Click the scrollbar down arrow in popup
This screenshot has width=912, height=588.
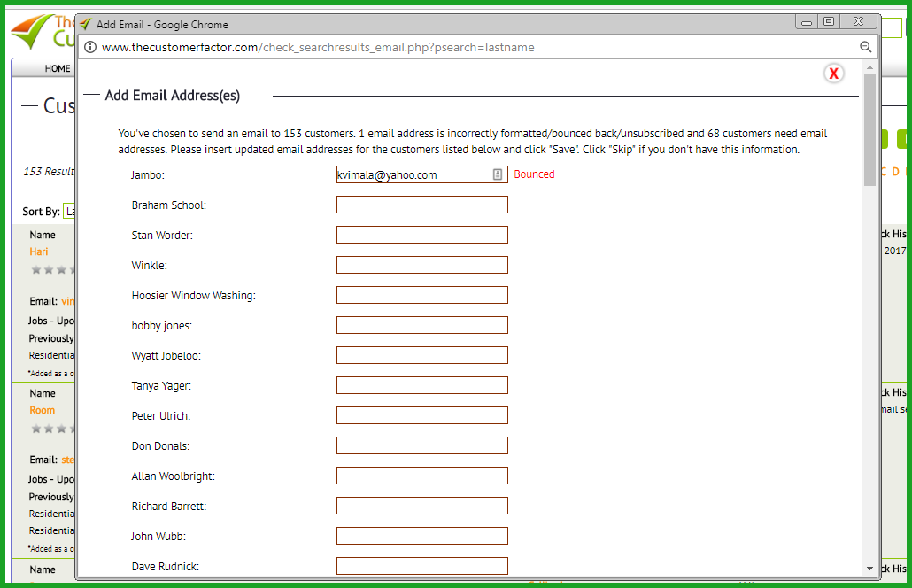869,569
